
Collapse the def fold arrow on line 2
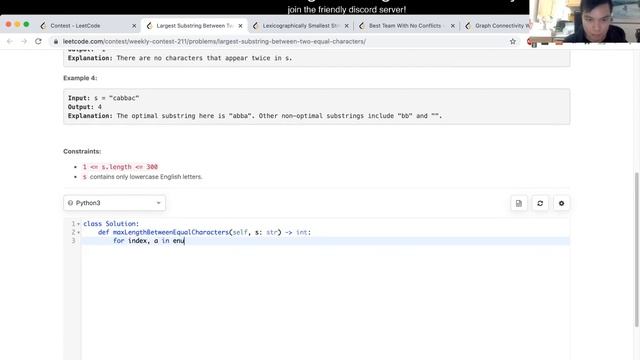tap(78, 232)
